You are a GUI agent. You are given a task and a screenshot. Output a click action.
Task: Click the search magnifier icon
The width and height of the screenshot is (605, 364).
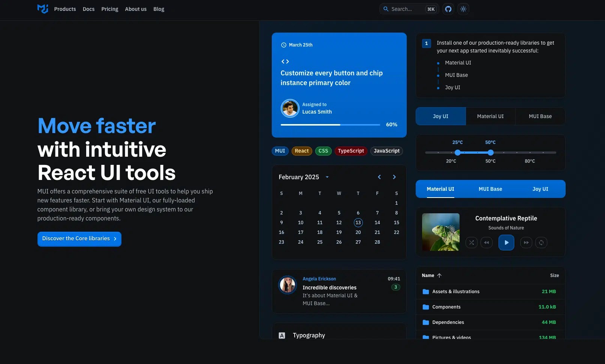pos(386,9)
